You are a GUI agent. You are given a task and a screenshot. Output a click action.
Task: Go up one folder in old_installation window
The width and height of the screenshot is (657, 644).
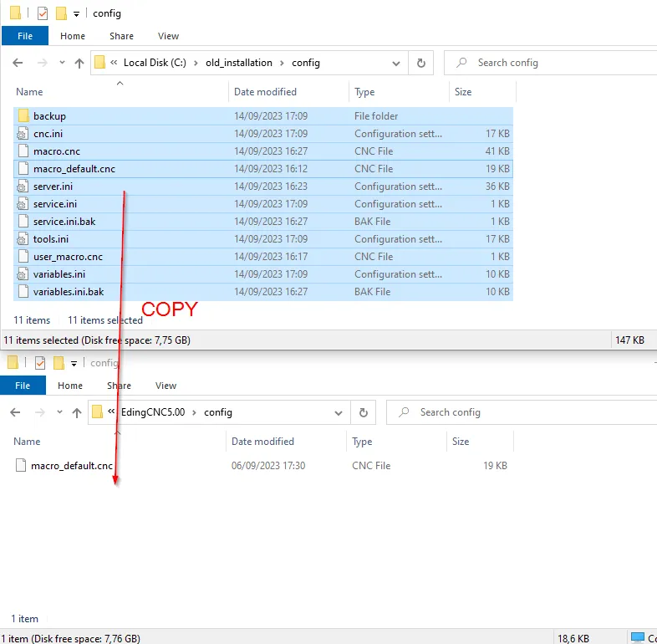[x=79, y=63]
